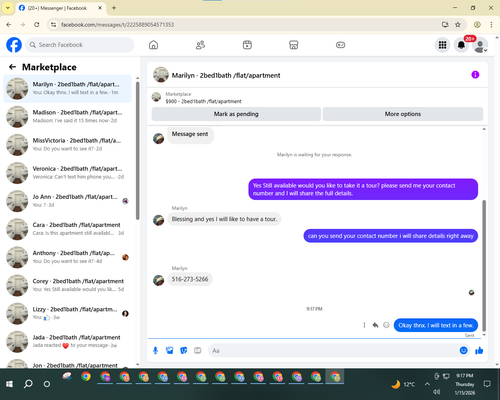Open the Lizzy conversation
The width and height of the screenshot is (500, 400).
click(67, 313)
